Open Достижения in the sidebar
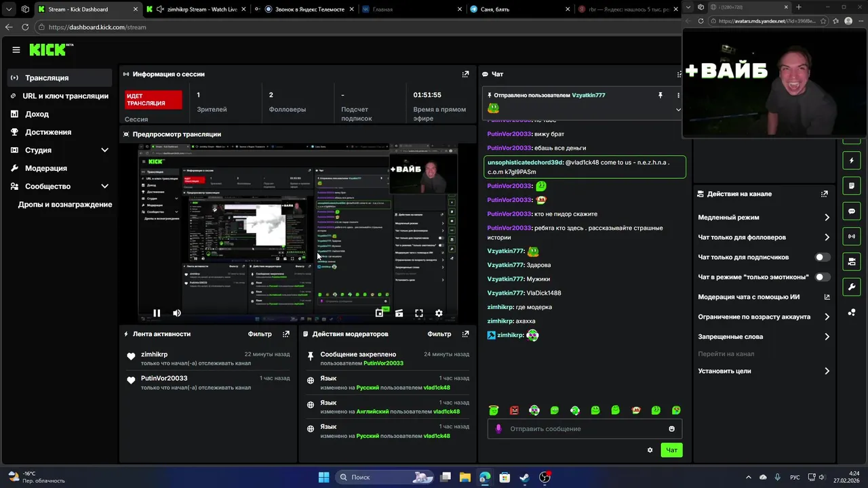Screen dimensions: 868x488 (x=61, y=132)
